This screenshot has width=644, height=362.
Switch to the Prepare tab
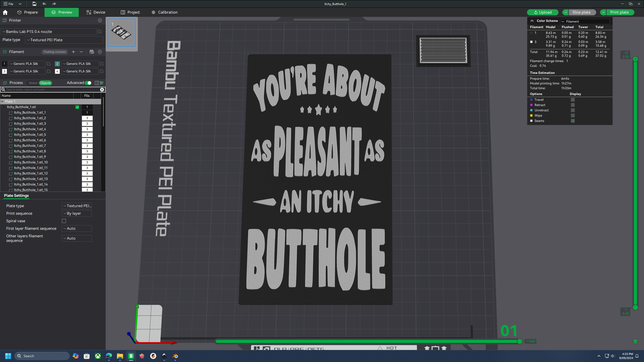coord(28,12)
